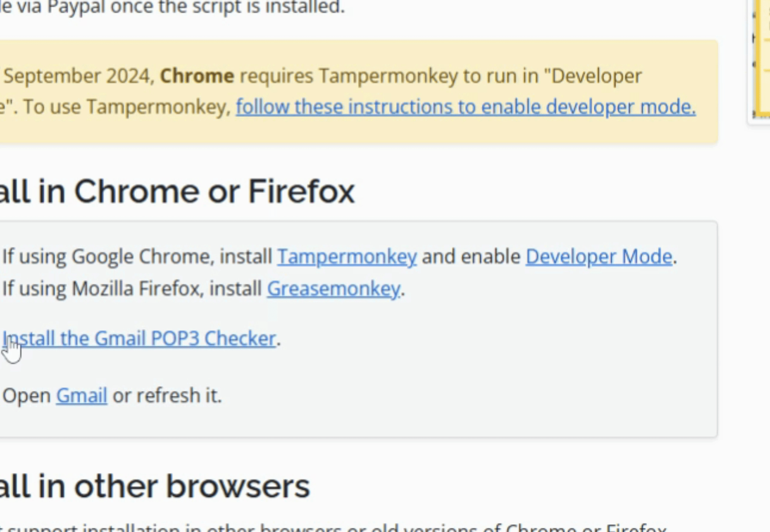770x532 pixels.
Task: Click the bold Chrome word in notice
Action: coord(197,76)
